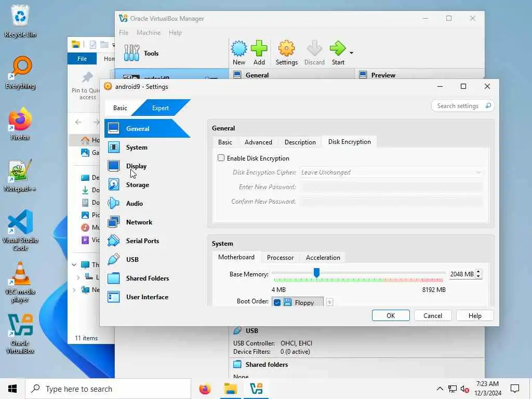Click OK to apply settings

(x=391, y=315)
